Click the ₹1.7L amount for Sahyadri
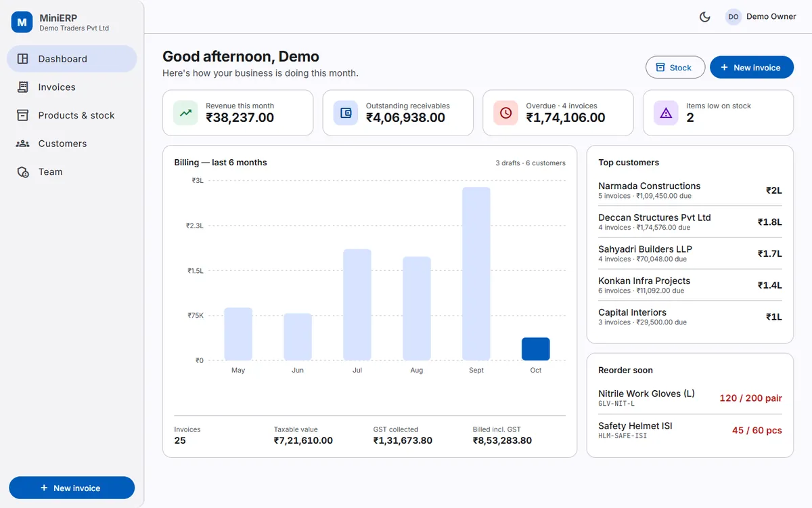The width and height of the screenshot is (812, 508). coord(770,253)
